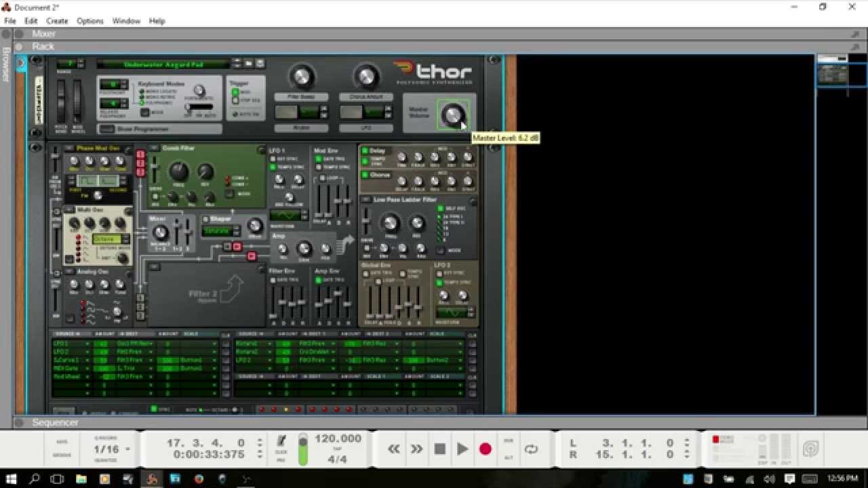Image resolution: width=868 pixels, height=488 pixels.
Task: Toggle Filter Env Gate Trig
Action: [273, 279]
